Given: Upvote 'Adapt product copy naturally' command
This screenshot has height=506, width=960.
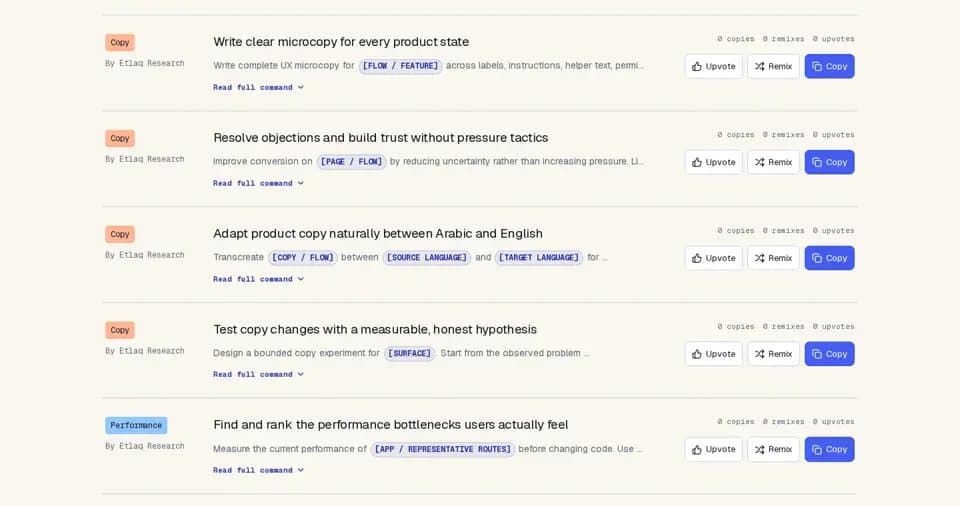Looking at the screenshot, I should coord(713,258).
